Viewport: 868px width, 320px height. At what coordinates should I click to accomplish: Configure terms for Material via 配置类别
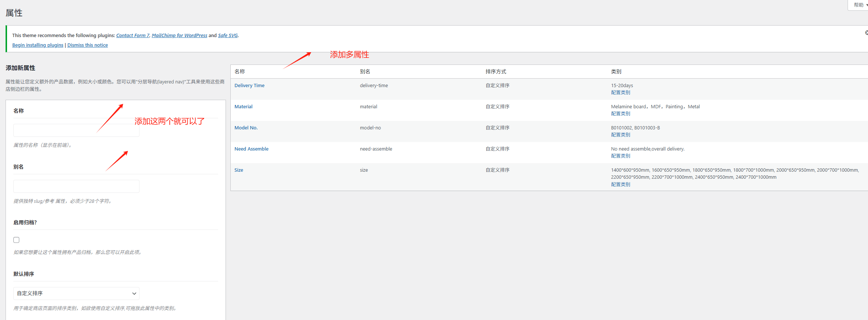click(620, 114)
